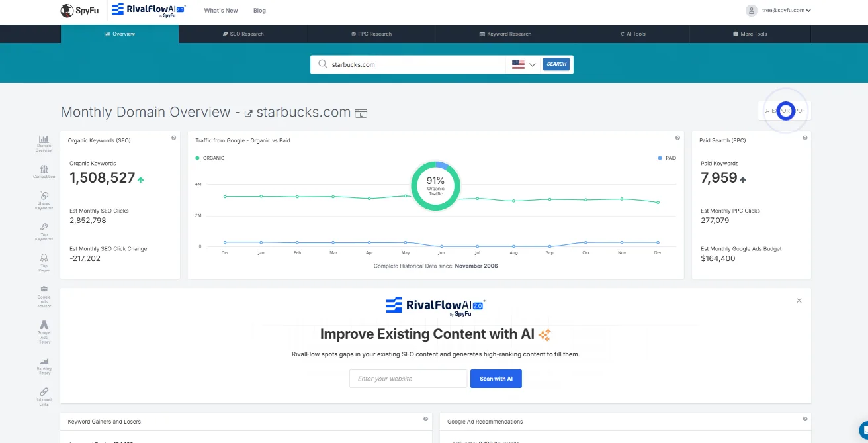Open the PPC Research tab
The height and width of the screenshot is (443, 868).
click(x=370, y=34)
